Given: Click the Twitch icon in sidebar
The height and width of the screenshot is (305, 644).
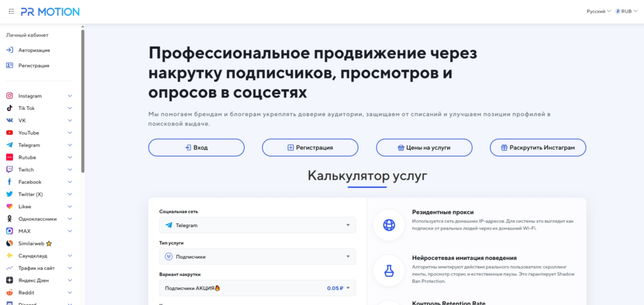Looking at the screenshot, I should (9, 170).
